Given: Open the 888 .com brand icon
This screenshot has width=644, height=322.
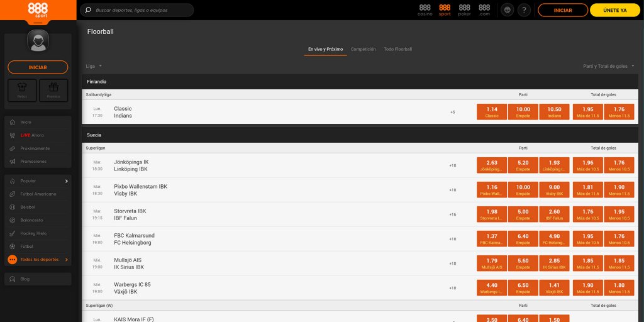Looking at the screenshot, I should [484, 10].
